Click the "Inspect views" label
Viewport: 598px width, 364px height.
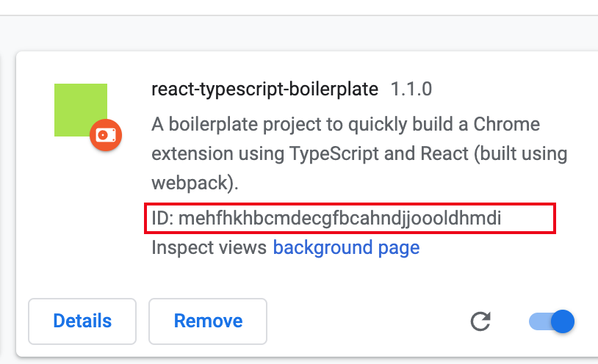(x=209, y=248)
